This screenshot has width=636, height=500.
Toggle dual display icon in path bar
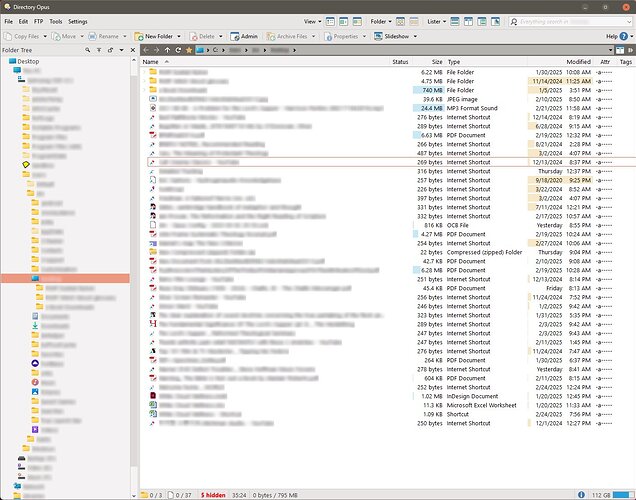pos(620,50)
